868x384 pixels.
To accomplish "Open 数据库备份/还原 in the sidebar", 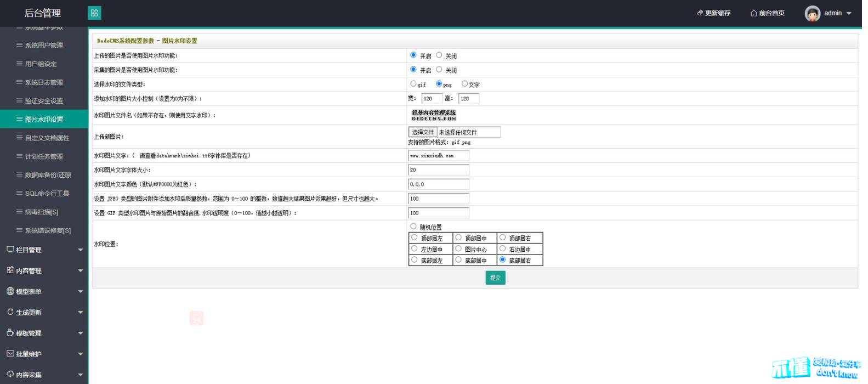I will (48, 175).
